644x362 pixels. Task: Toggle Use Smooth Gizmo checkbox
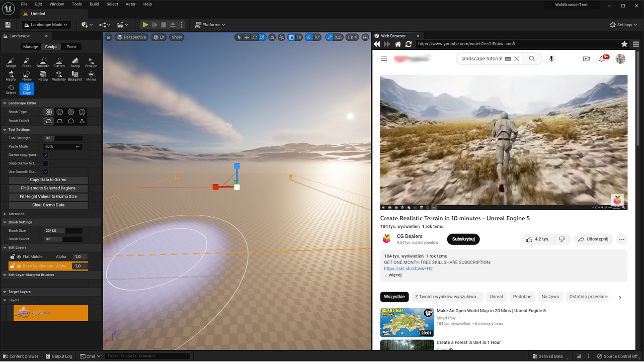46,172
